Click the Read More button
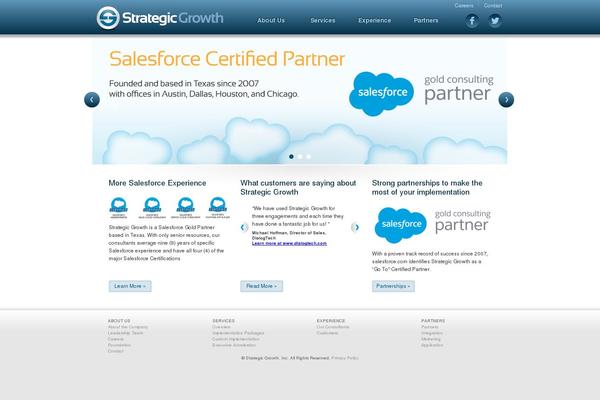 [x=262, y=286]
